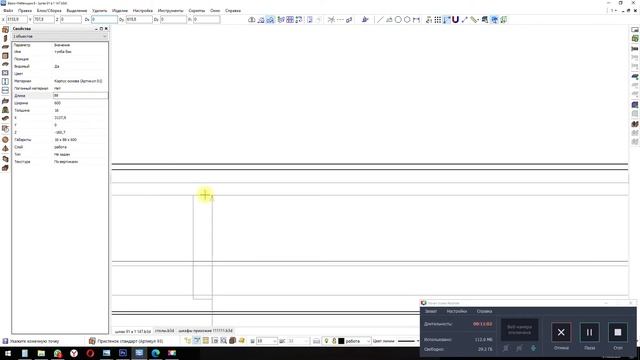Click the diagonal double-arrow dimension icon
Screen dimensions: 640x360
tap(464, 20)
